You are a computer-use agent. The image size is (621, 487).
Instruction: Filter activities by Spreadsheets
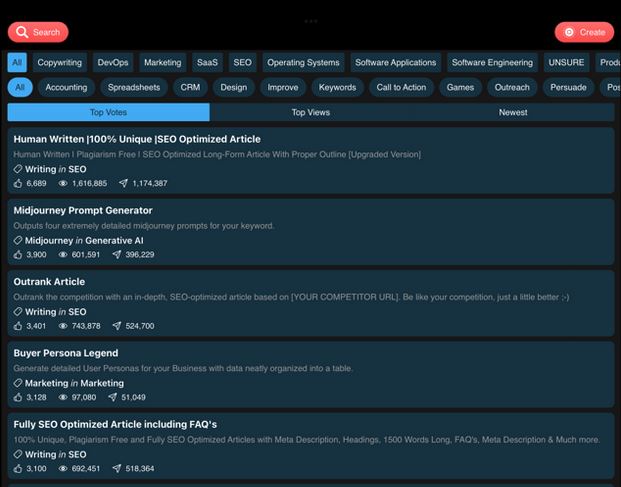[134, 88]
